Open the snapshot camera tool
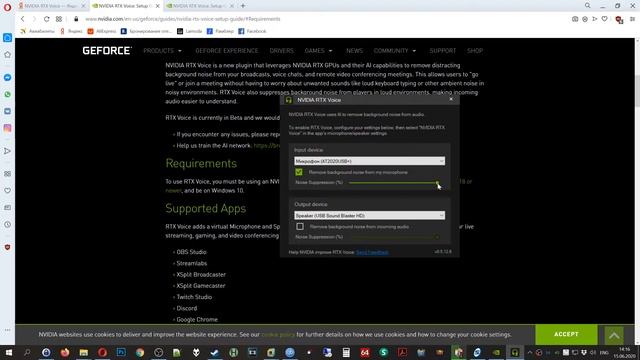The height and width of the screenshot is (360, 640). click(575, 19)
